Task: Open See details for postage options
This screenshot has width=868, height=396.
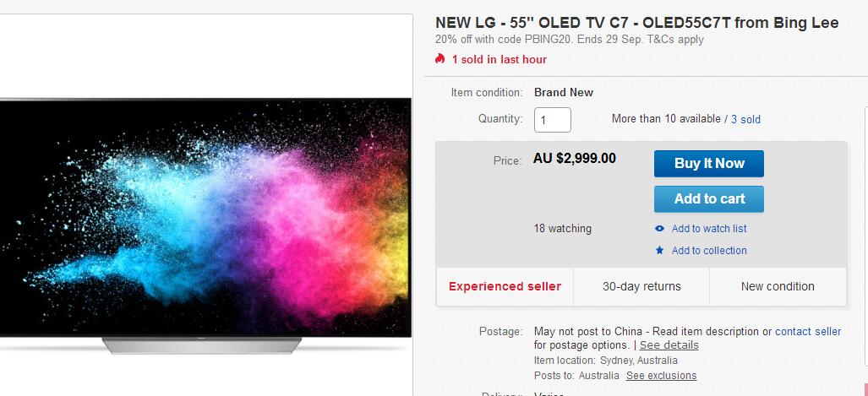Action: 669,345
